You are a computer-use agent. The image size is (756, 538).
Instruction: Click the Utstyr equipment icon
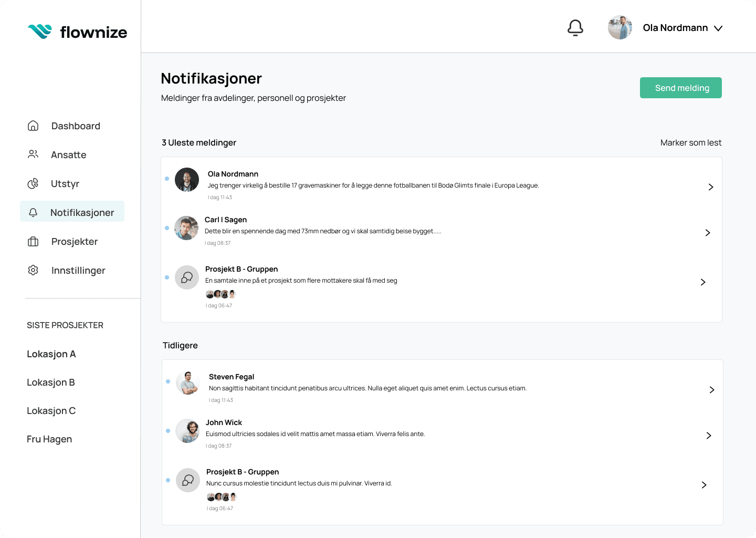click(x=33, y=183)
